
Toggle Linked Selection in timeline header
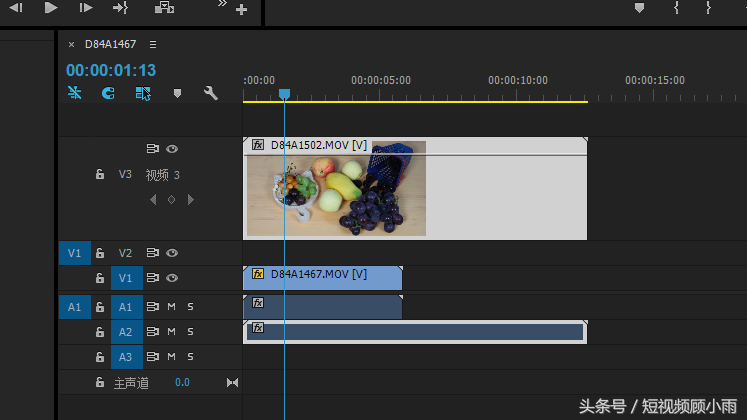pyautogui.click(x=143, y=93)
